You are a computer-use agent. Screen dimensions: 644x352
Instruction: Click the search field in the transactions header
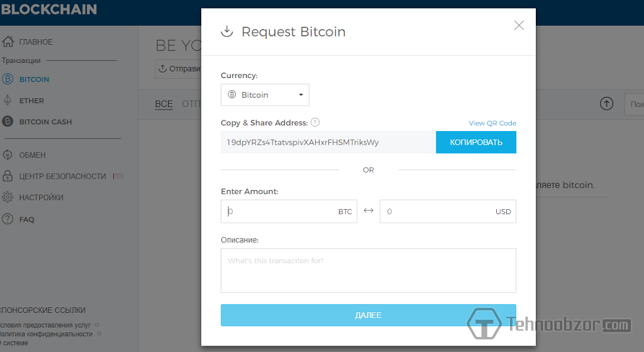pos(634,105)
